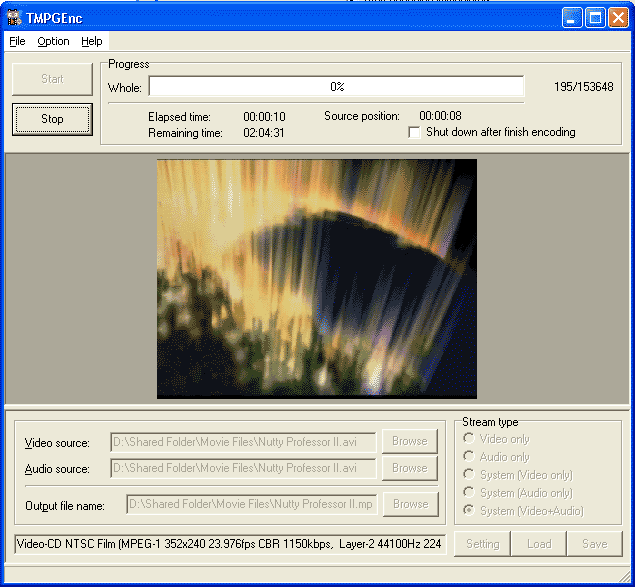Click the TMPGEnc title bar app icon

14,17
